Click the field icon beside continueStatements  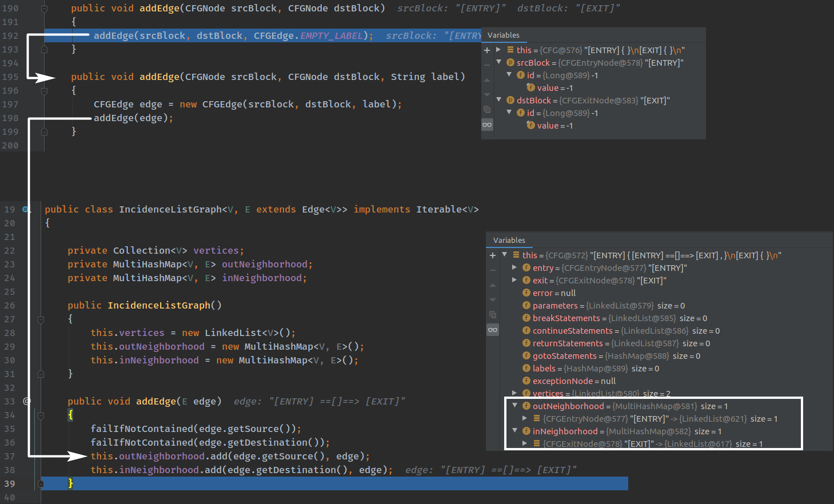[x=526, y=330]
